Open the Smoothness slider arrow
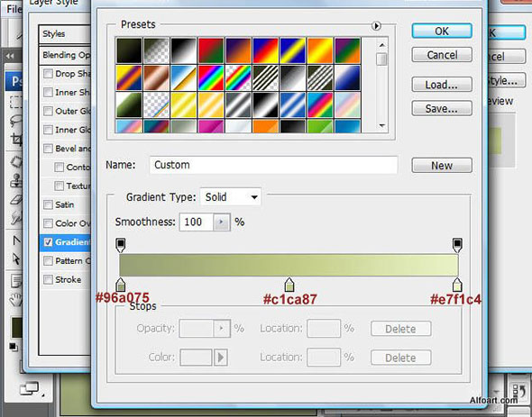The height and width of the screenshot is (417, 532). click(222, 222)
